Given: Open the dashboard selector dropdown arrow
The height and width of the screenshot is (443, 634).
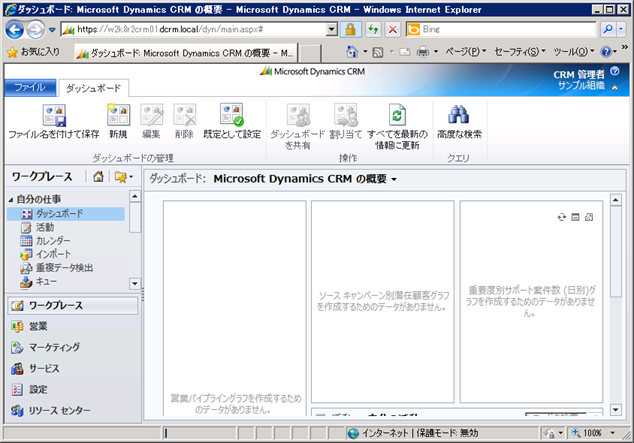Looking at the screenshot, I should 394,179.
